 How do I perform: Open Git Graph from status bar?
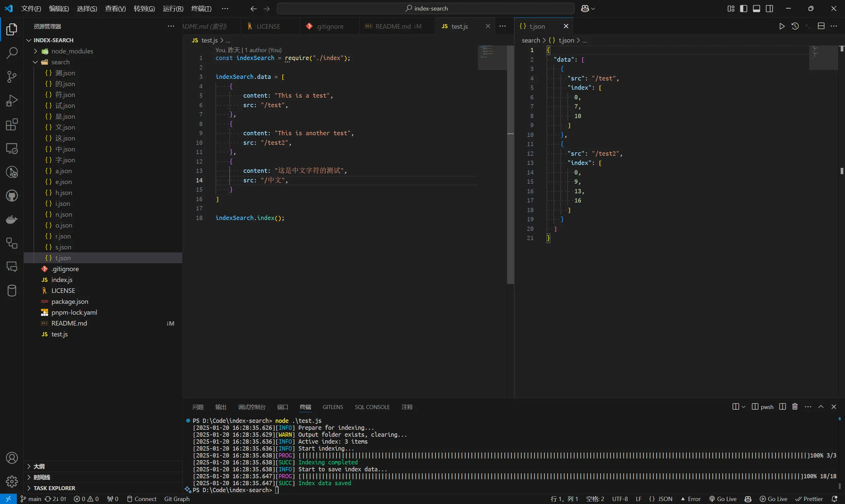(x=177, y=499)
